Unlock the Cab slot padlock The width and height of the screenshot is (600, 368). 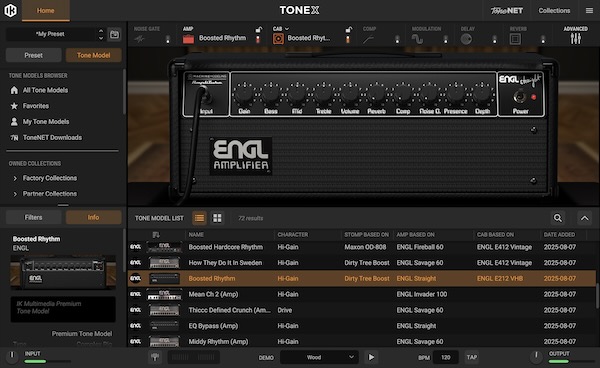pos(349,29)
